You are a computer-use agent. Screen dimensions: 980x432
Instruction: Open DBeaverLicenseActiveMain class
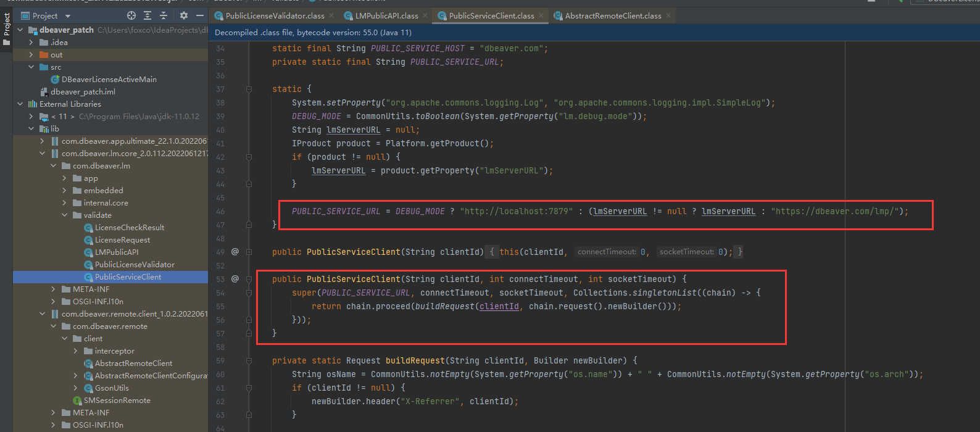109,79
